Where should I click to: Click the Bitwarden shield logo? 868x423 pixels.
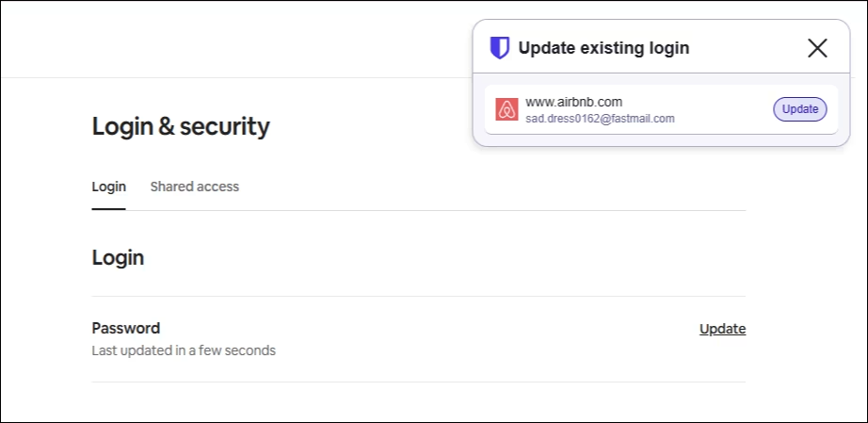tap(500, 48)
